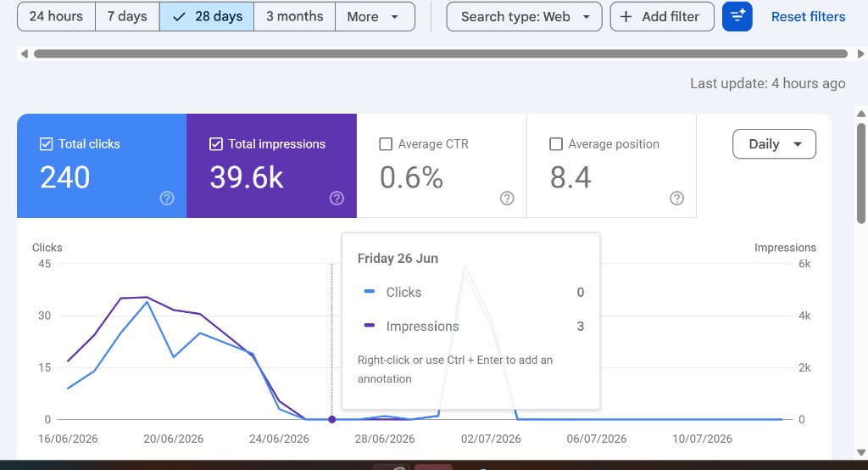Click the 02/07/2026 axis date label

point(491,439)
